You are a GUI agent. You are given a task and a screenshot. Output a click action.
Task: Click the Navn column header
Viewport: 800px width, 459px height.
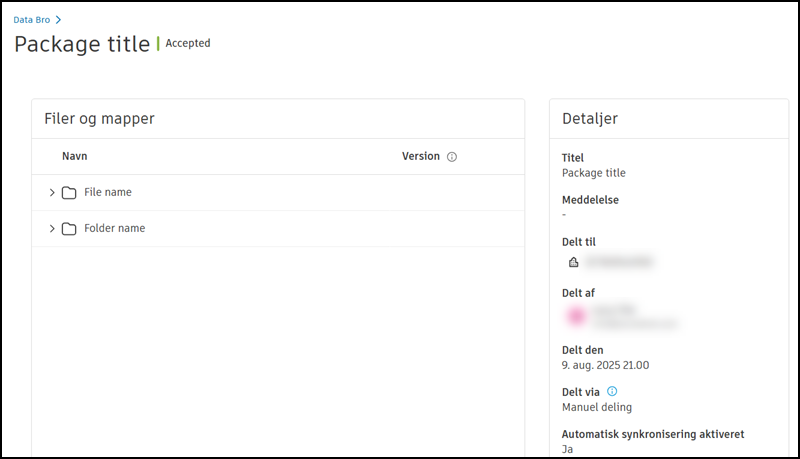coord(74,156)
